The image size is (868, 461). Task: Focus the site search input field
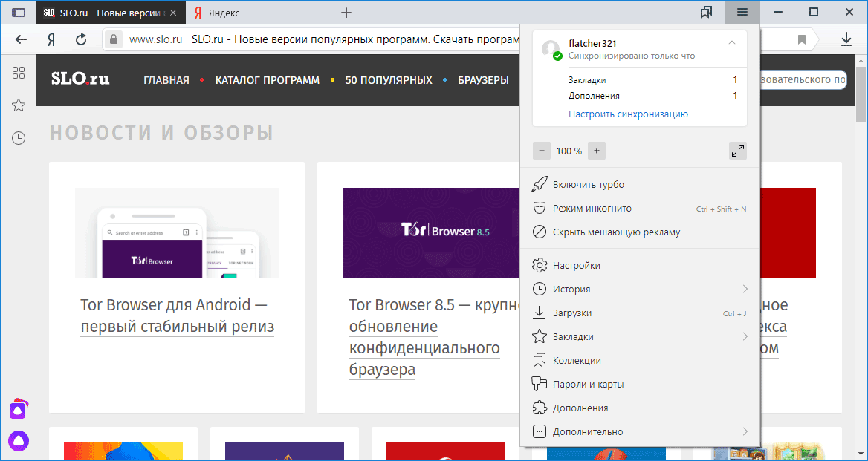(x=804, y=80)
